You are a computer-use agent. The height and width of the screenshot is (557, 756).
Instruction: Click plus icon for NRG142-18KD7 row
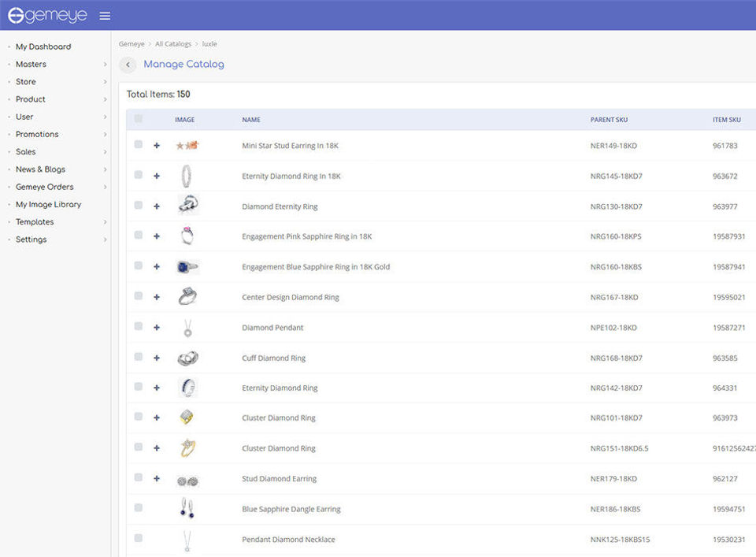click(x=157, y=388)
